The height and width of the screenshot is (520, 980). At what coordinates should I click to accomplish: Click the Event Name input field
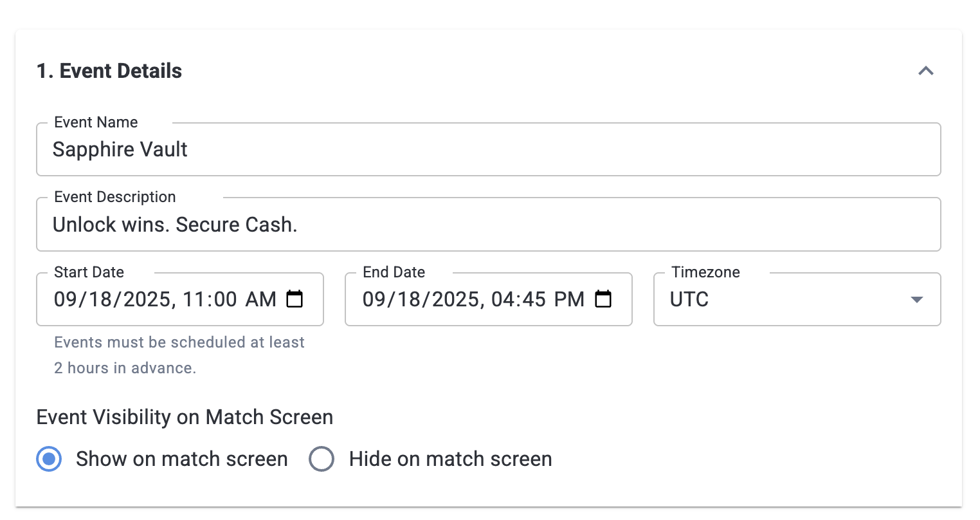[x=489, y=149]
